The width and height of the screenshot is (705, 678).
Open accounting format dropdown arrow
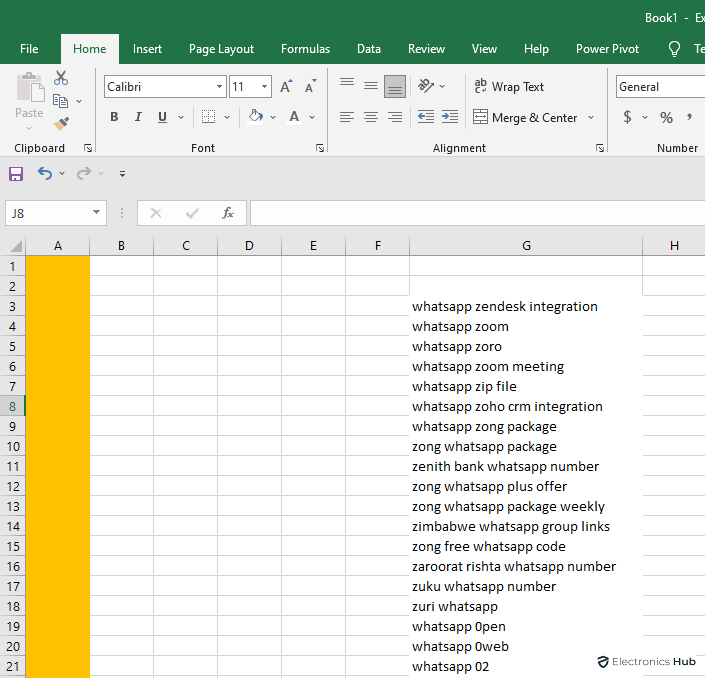pyautogui.click(x=645, y=117)
